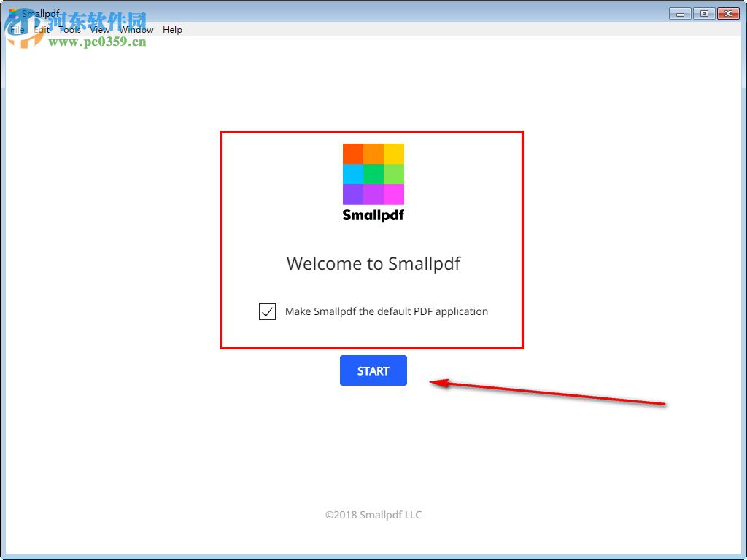Uncheck Make Smallpdf the default PDF application

point(268,311)
